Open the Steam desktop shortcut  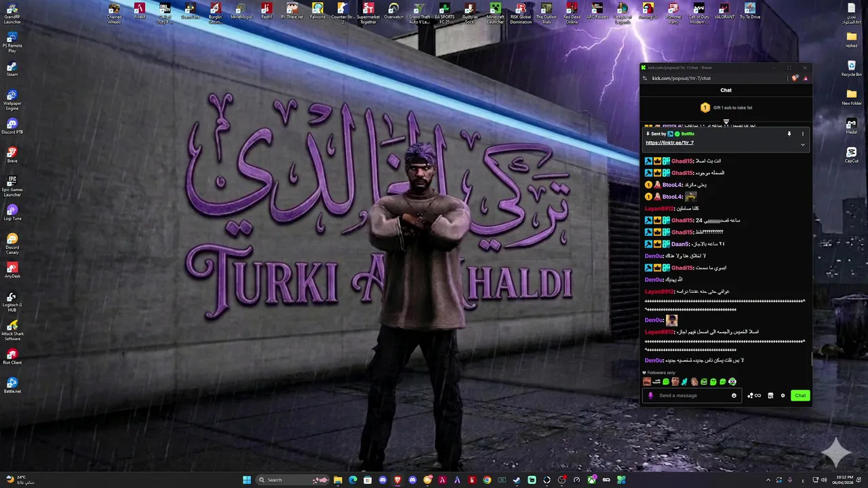point(12,68)
